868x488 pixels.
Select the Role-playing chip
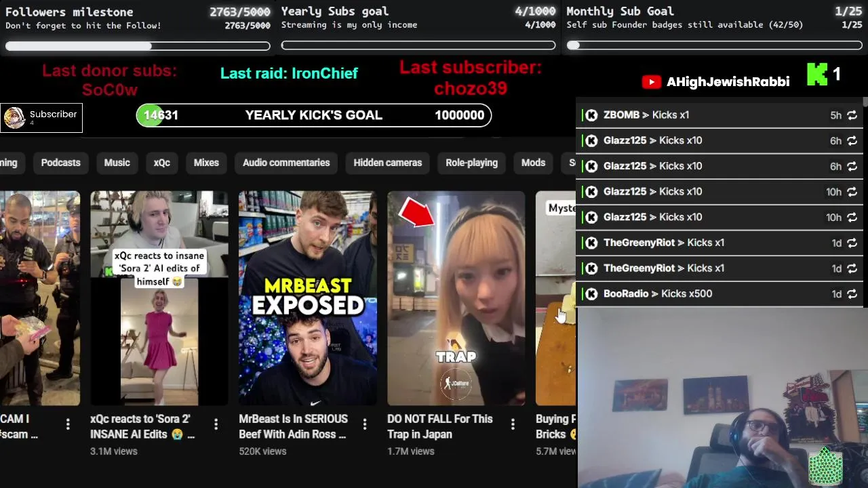point(471,163)
